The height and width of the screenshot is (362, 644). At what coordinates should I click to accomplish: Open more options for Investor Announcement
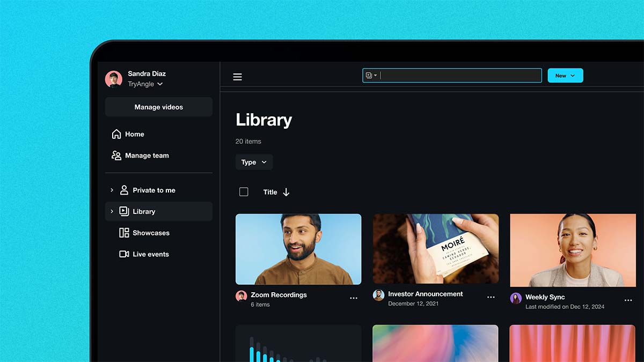pyautogui.click(x=491, y=297)
